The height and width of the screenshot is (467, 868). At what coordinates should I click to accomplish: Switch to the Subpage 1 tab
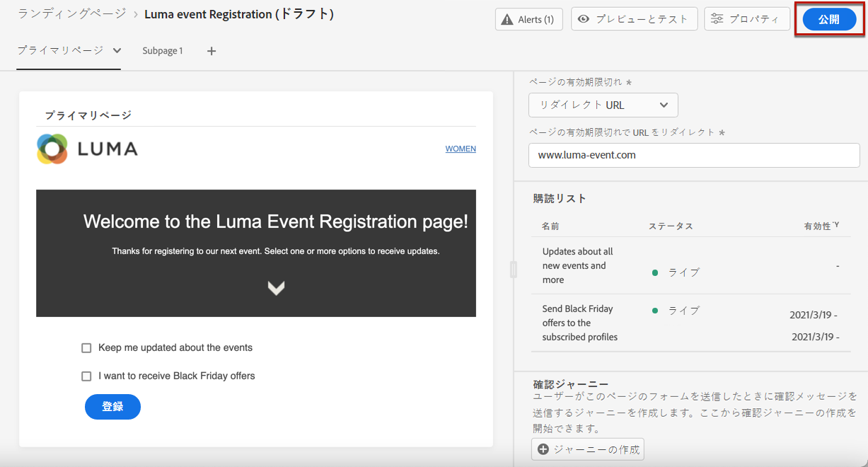click(x=163, y=51)
